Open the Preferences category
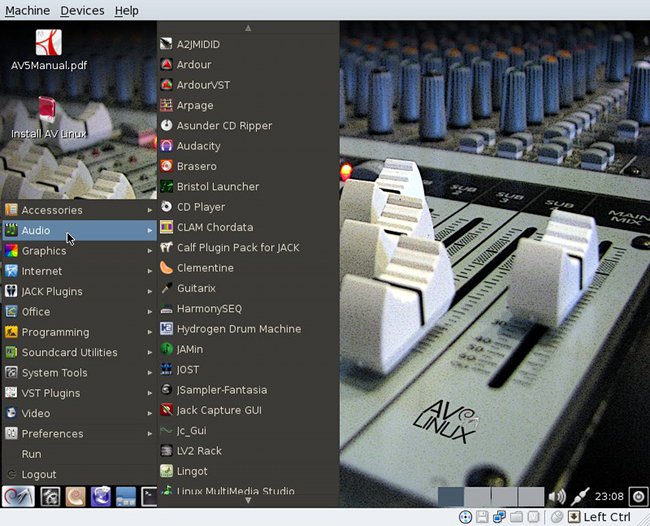The image size is (650, 526). (x=79, y=434)
